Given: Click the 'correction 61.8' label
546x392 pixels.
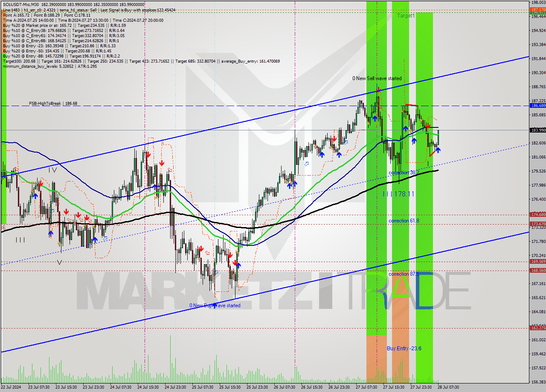Looking at the screenshot, I should 404,221.
